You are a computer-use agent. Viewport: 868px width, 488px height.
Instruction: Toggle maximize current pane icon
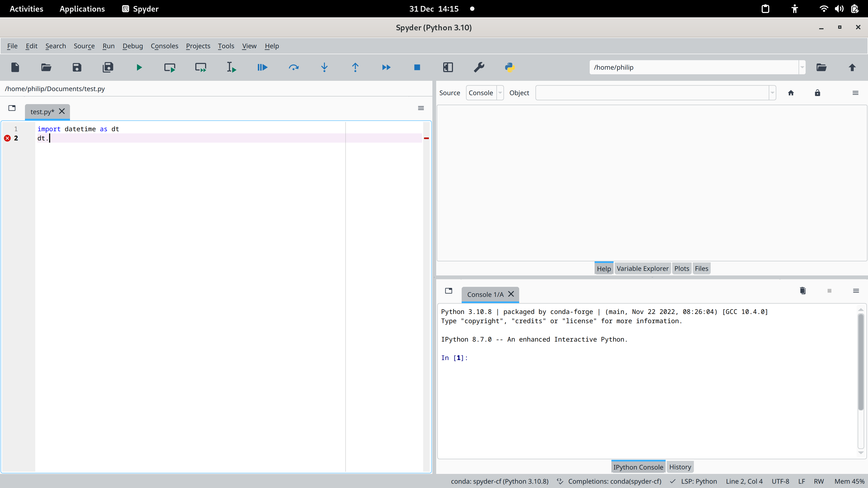point(448,67)
